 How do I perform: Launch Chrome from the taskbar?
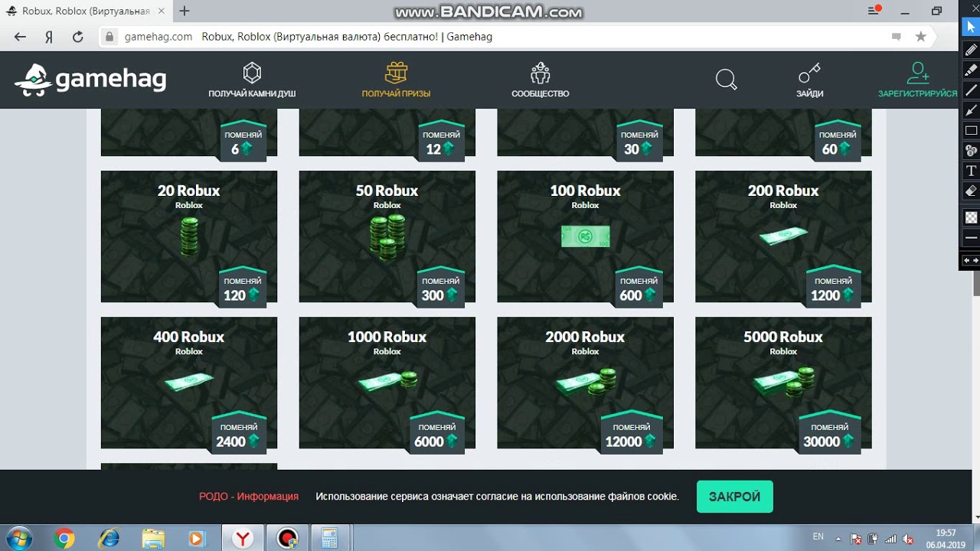tap(64, 538)
